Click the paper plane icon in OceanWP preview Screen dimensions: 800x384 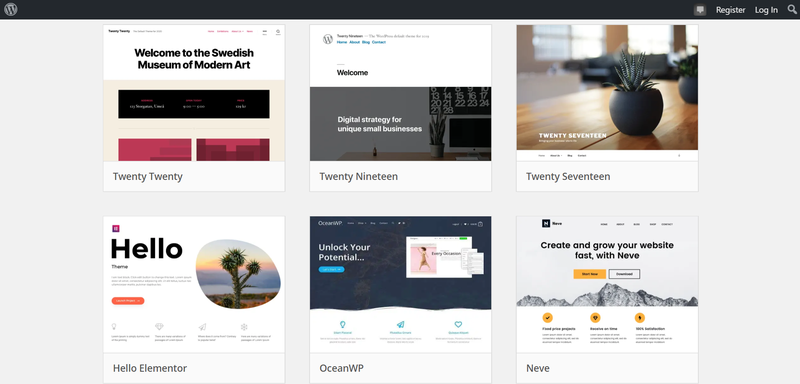(x=401, y=324)
